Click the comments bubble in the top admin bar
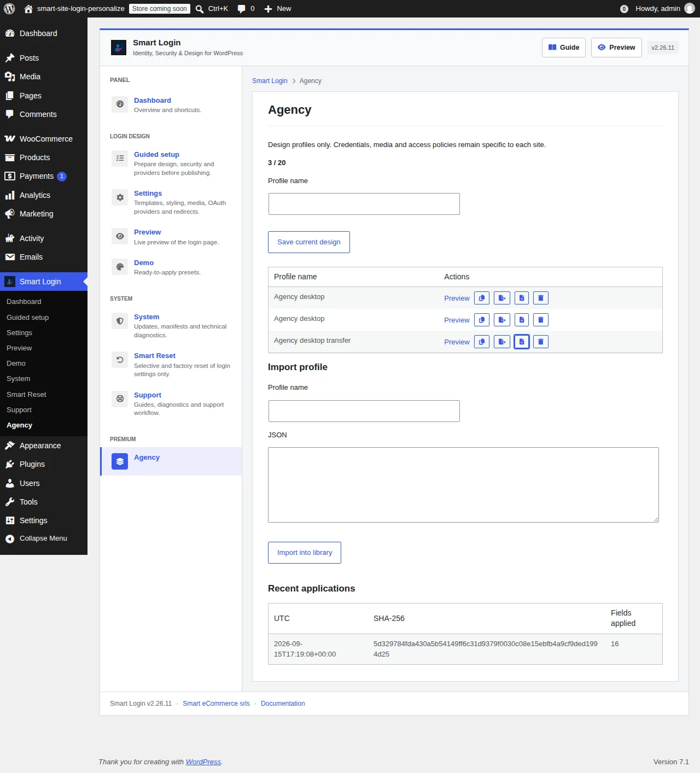This screenshot has height=773, width=700. click(x=241, y=9)
